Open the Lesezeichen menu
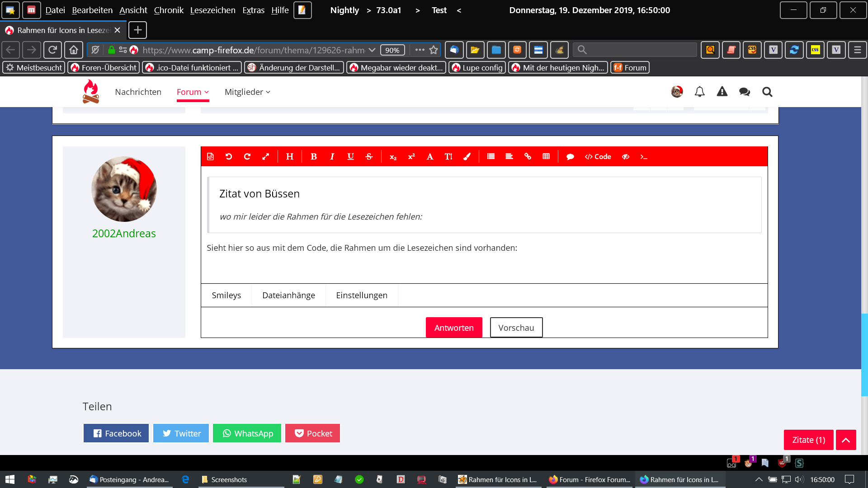This screenshot has width=868, height=488. click(x=212, y=10)
